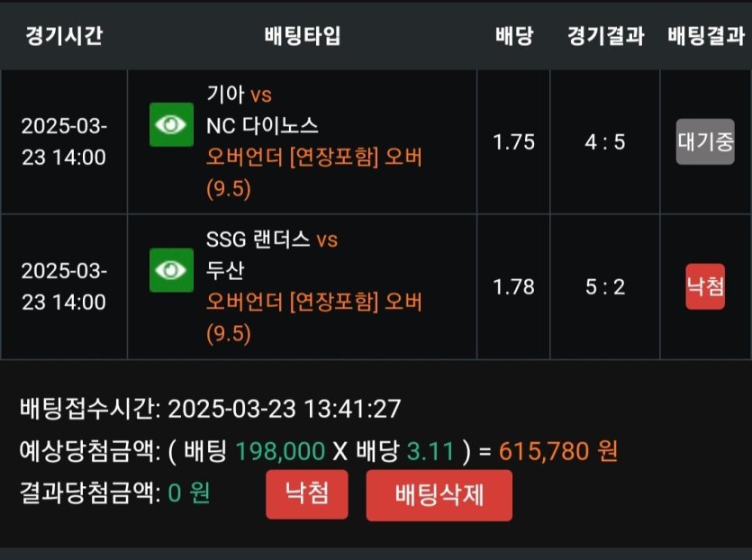
Task: Click the 배당 column header
Action: coord(514,36)
